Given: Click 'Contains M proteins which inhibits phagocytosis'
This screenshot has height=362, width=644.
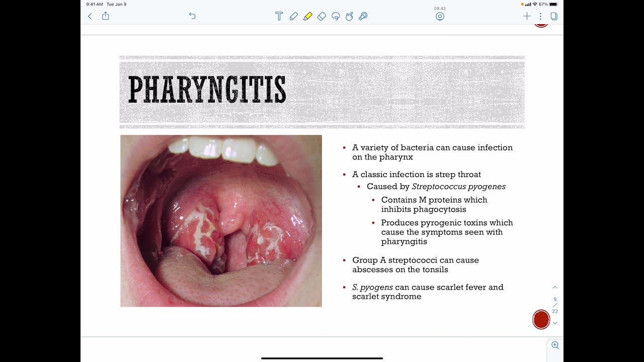Looking at the screenshot, I should [x=434, y=205].
